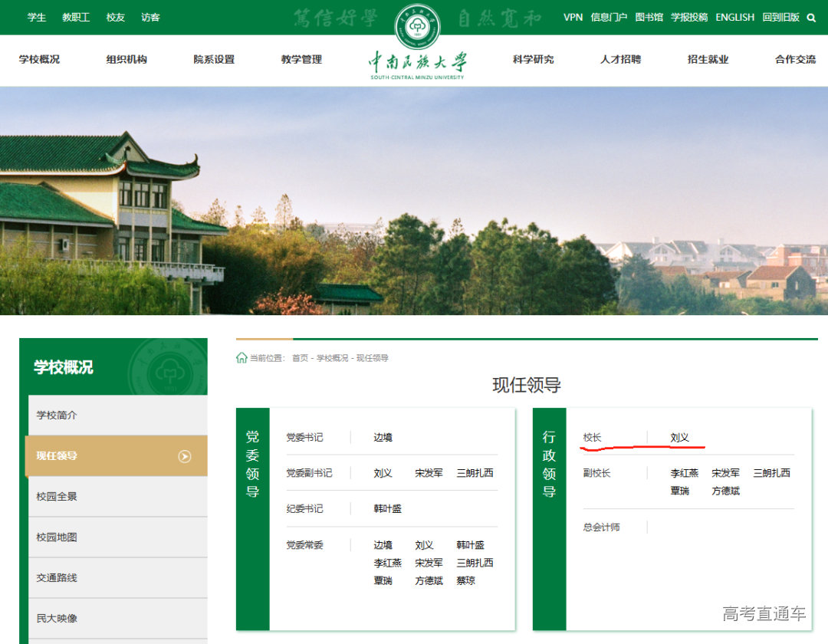Open the 图书馆 link

(x=648, y=17)
